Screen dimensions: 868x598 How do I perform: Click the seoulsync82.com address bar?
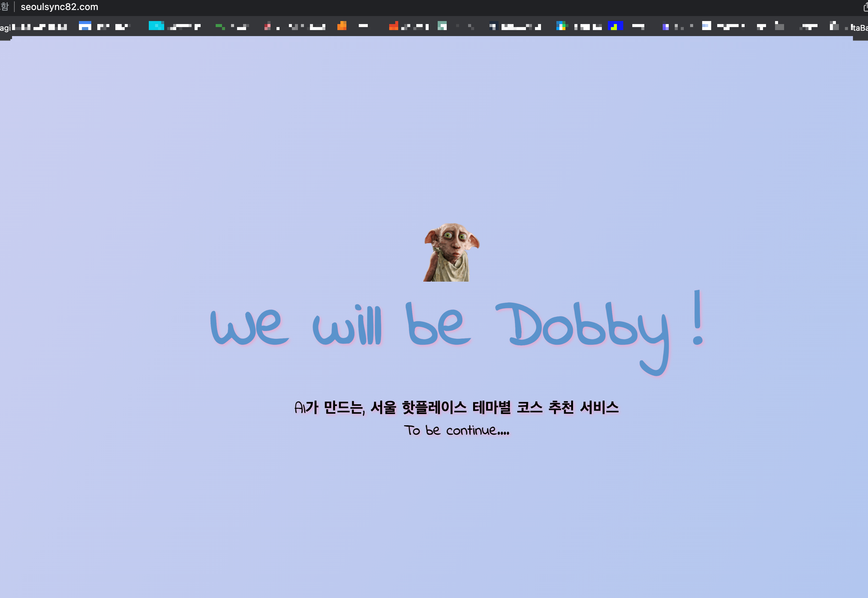pyautogui.click(x=59, y=7)
